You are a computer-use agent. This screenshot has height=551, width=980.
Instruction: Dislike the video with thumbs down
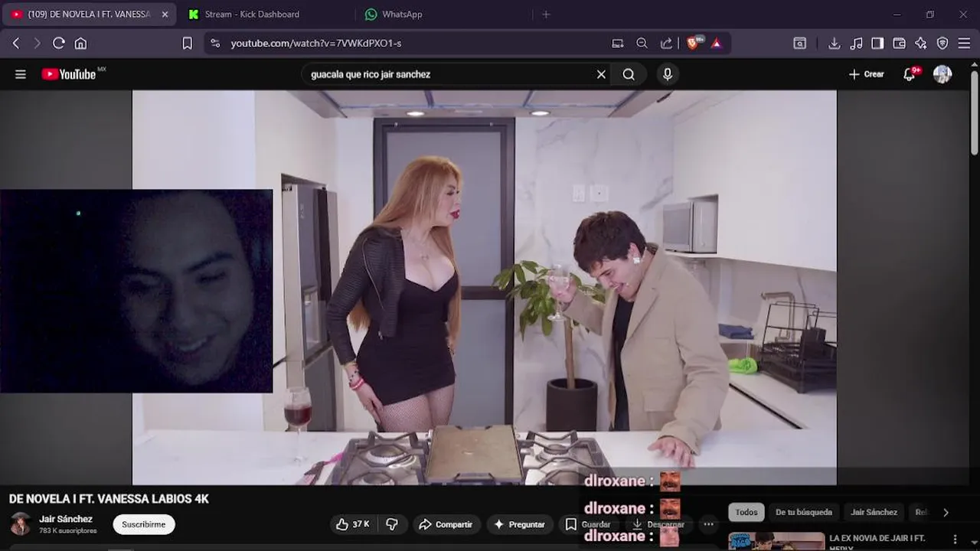click(x=392, y=524)
